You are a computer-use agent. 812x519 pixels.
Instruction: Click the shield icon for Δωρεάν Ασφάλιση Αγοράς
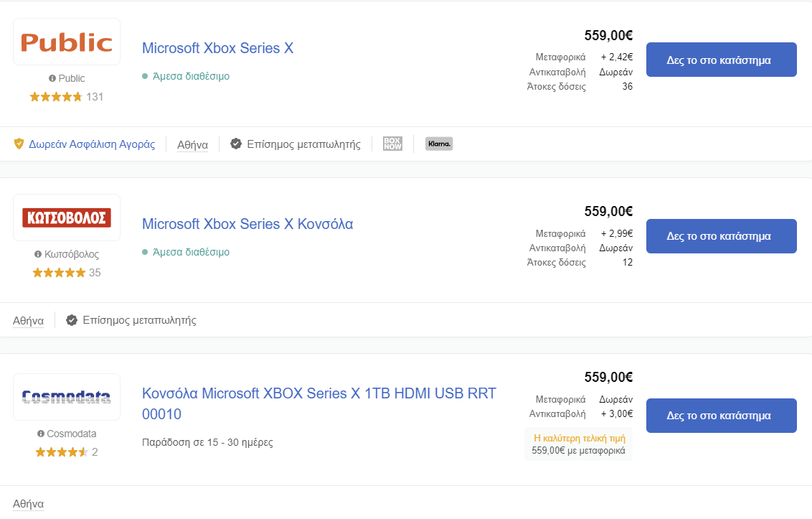tap(19, 144)
